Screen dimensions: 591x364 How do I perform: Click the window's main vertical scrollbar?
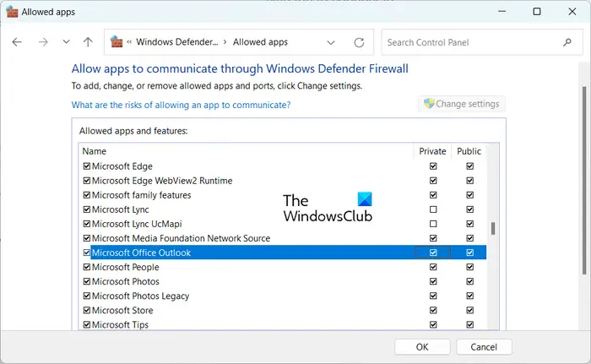[x=584, y=180]
